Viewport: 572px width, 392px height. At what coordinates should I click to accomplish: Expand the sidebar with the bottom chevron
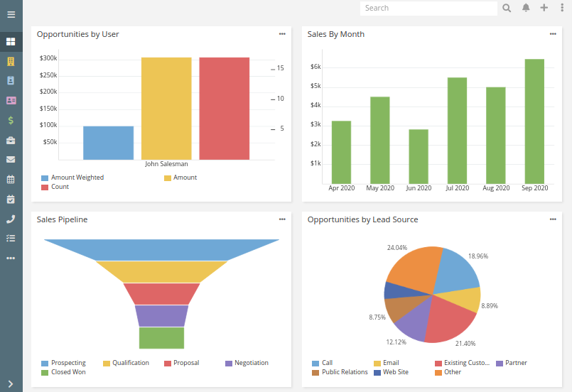(x=11, y=384)
